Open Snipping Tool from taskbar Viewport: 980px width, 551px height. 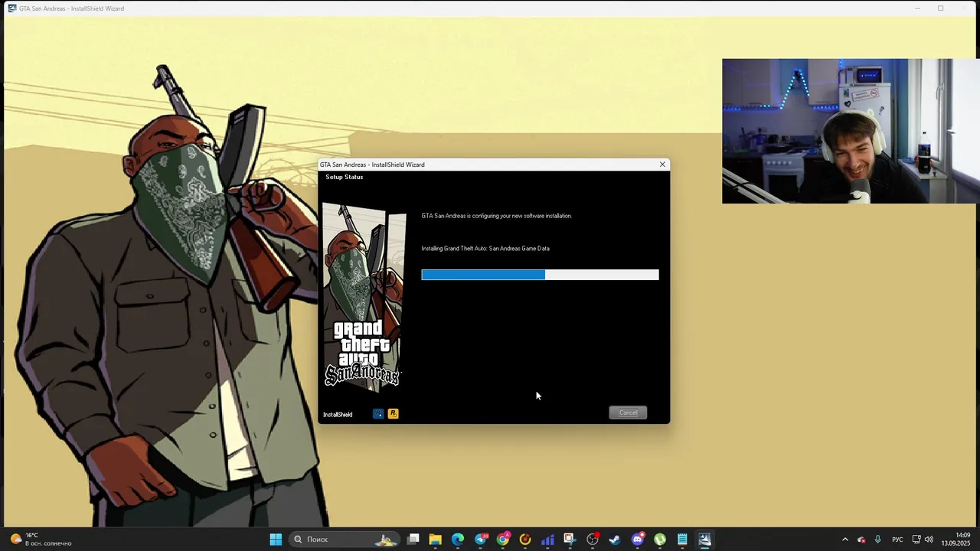(x=570, y=540)
